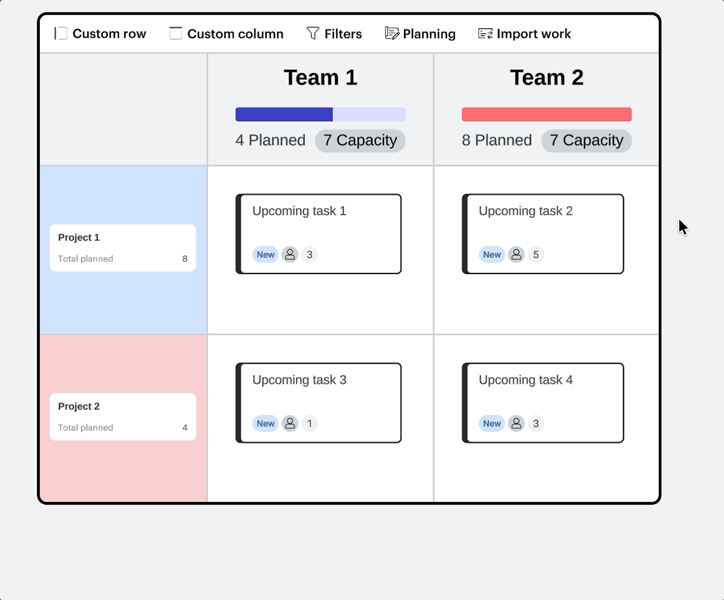The image size is (724, 600).
Task: Click assignee avatar on Upcoming task 1
Action: pos(290,255)
